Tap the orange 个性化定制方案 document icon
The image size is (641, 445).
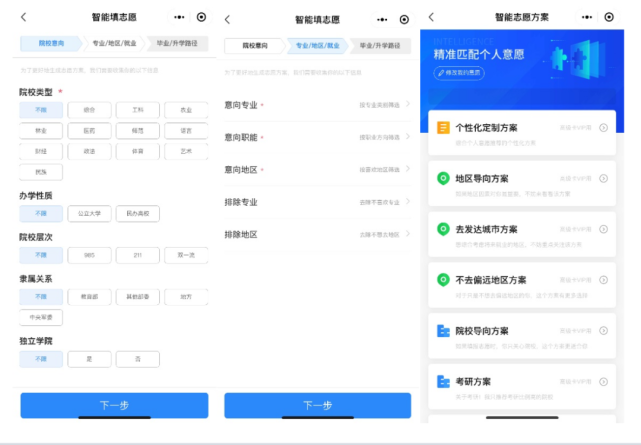[x=443, y=127]
